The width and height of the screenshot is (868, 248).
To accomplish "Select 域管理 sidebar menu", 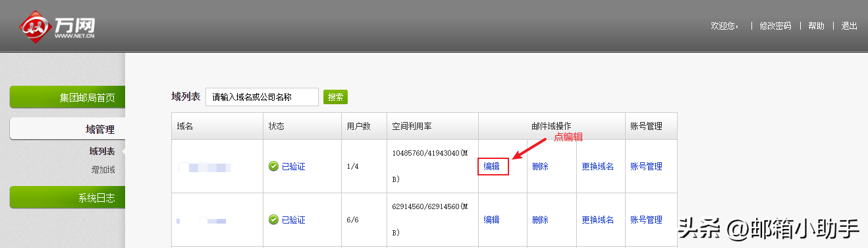I will (x=67, y=129).
